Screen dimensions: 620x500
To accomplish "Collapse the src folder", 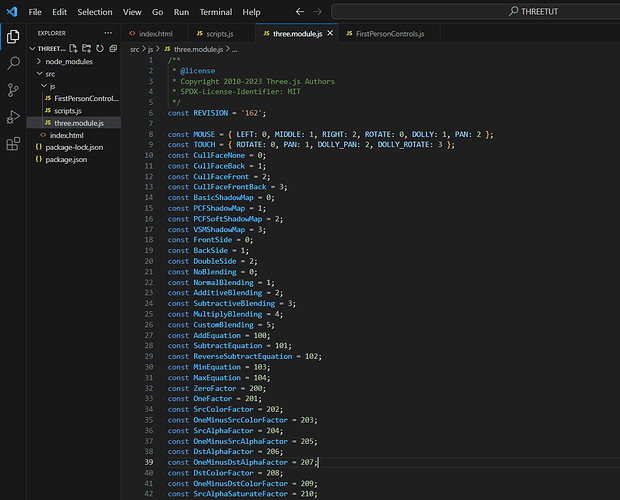I will point(50,73).
